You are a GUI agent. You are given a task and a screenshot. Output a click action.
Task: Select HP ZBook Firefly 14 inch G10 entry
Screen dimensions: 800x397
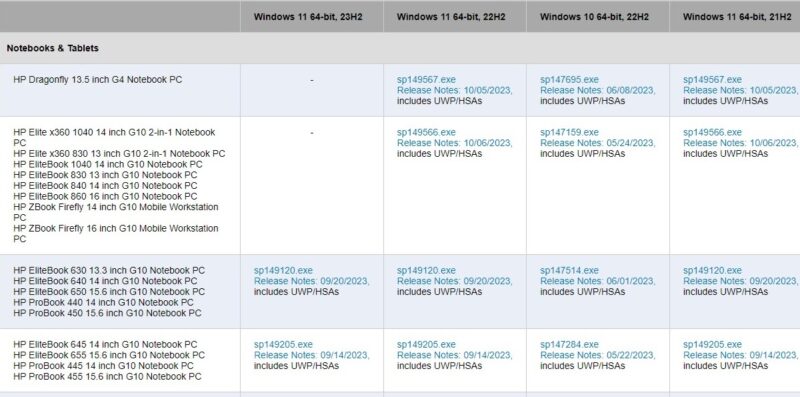click(116, 212)
